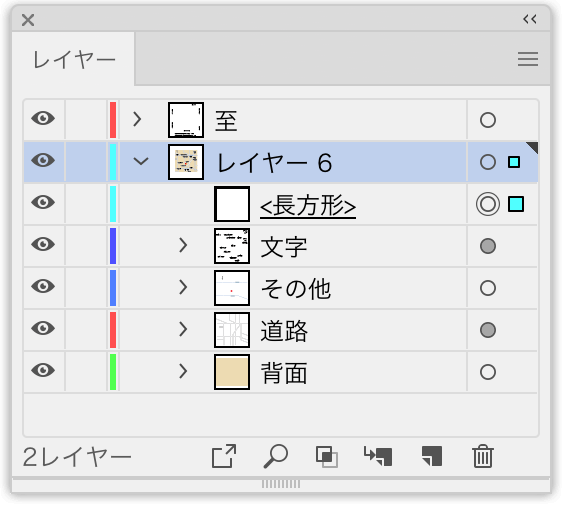This screenshot has width=562, height=508.
Task: Expand the その他 sublayer chevron
Action: pyautogui.click(x=183, y=287)
